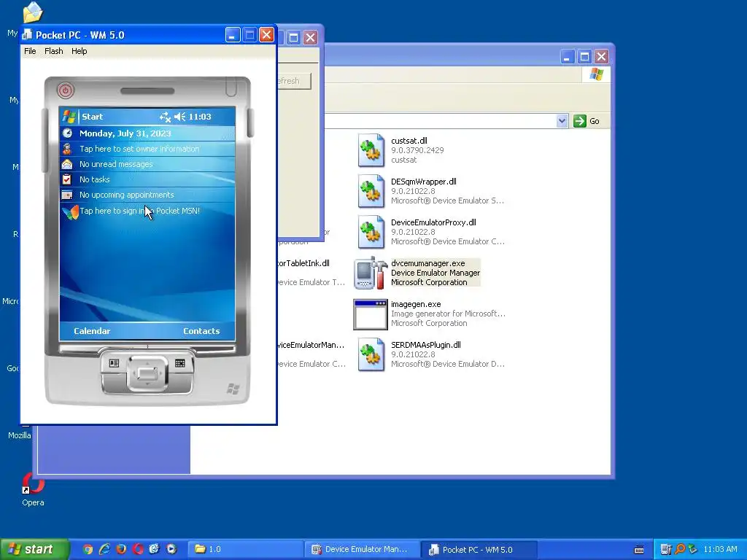
Task: Tap the Contacts soft key
Action: [201, 331]
